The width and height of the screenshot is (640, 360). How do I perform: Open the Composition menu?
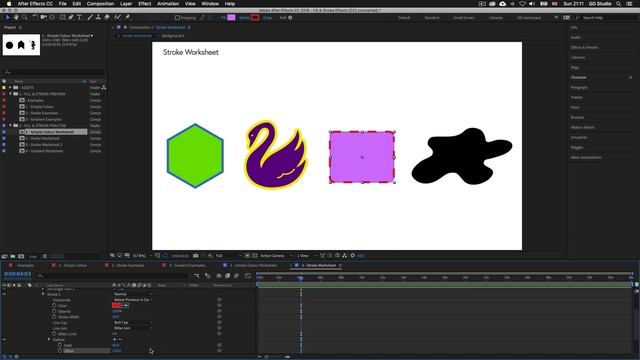pyautogui.click(x=100, y=4)
